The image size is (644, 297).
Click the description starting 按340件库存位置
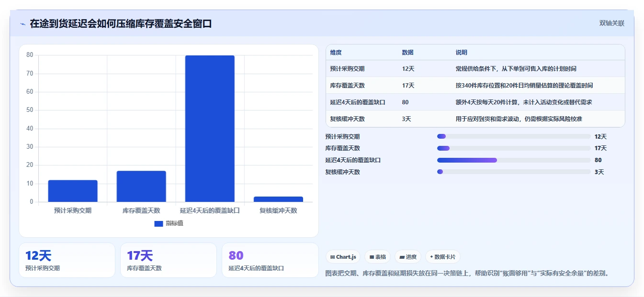pyautogui.click(x=524, y=86)
